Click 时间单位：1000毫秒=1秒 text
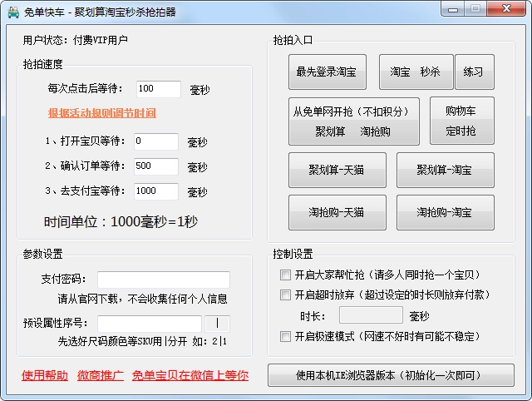The width and height of the screenshot is (532, 401). point(121,222)
